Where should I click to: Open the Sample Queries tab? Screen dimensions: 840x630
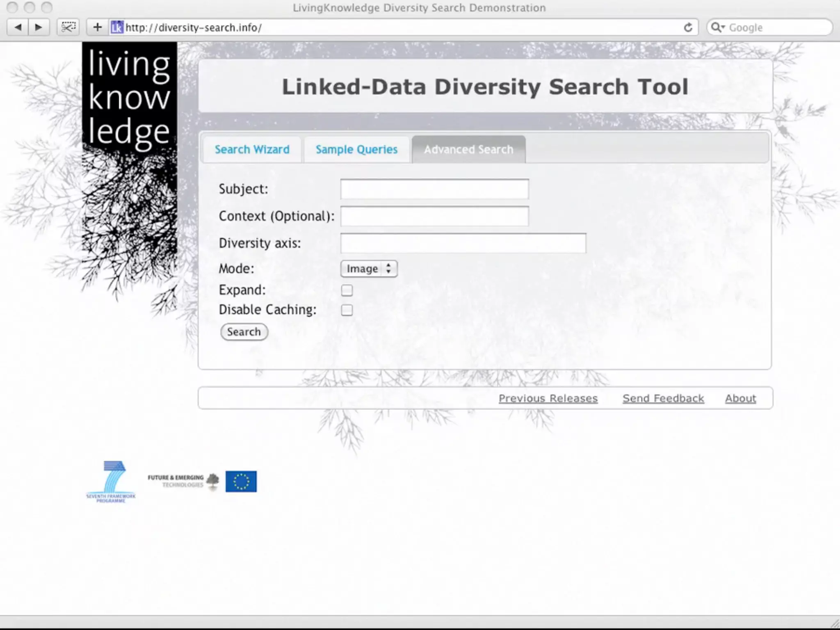[356, 150]
